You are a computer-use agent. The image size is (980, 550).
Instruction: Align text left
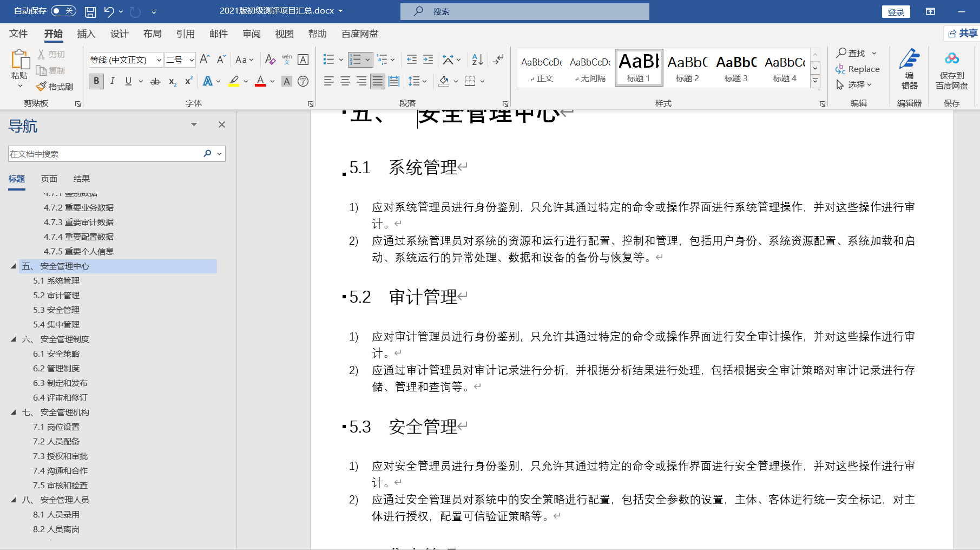(x=328, y=81)
